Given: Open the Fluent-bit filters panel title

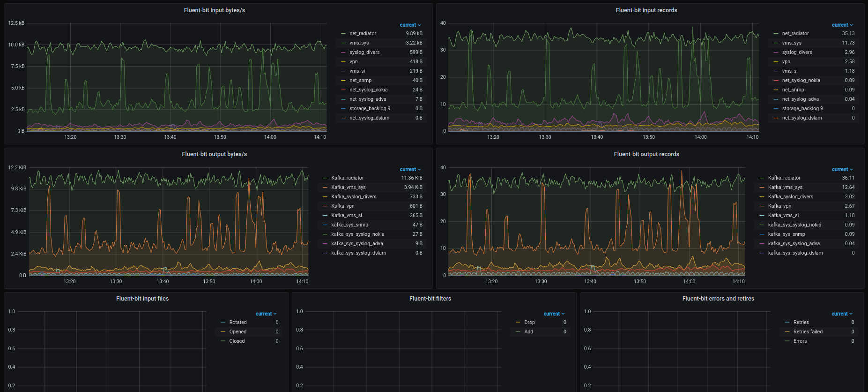Looking at the screenshot, I should coord(430,299).
